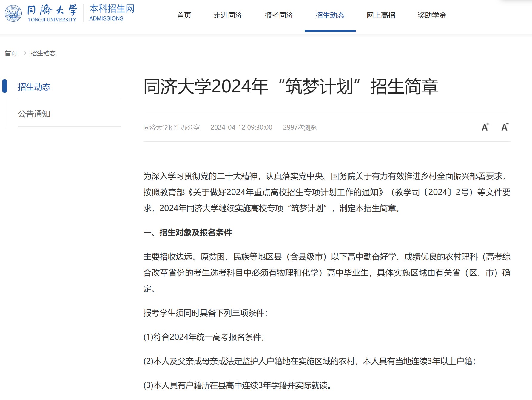
Task: Click the intro paragraph starting 为深入学习贯彻
Action: [327, 192]
